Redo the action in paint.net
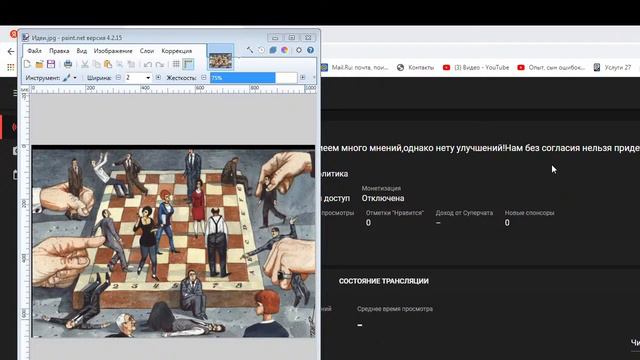Screen dimensions: 640x360 click(x=160, y=64)
